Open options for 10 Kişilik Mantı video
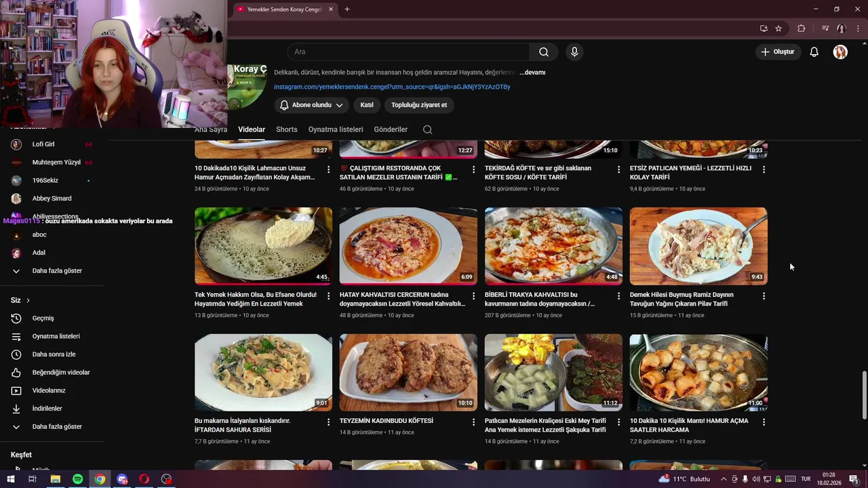 point(764,422)
